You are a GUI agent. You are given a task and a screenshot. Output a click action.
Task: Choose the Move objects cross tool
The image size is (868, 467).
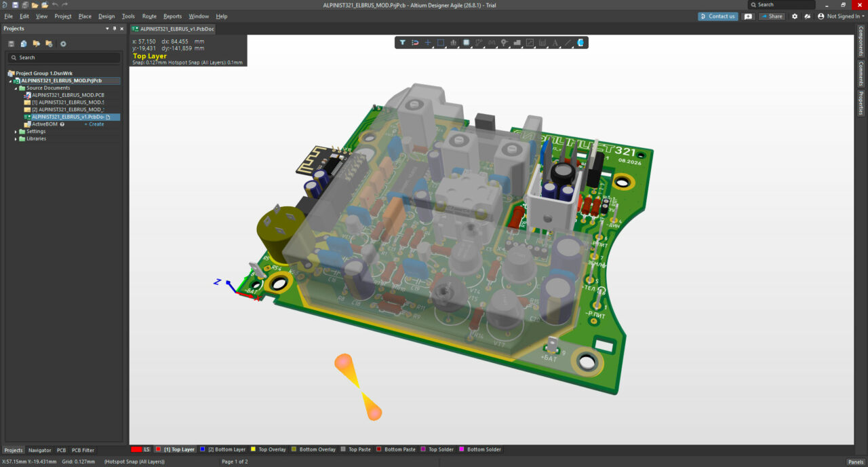(428, 42)
